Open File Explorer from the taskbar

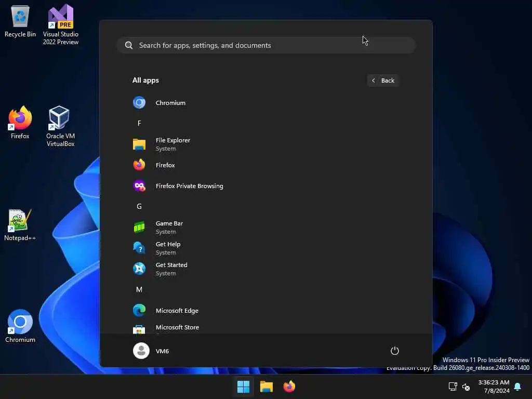[x=267, y=387]
